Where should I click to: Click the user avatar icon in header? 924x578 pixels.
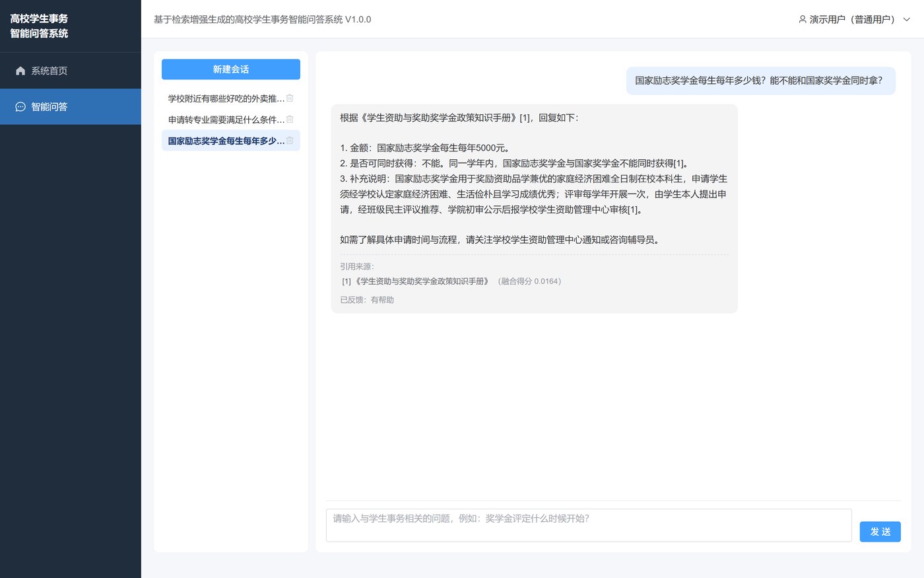coord(803,19)
